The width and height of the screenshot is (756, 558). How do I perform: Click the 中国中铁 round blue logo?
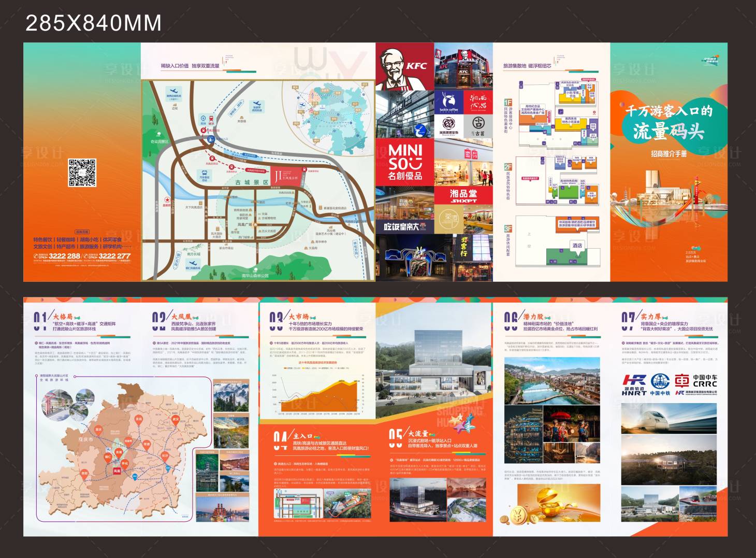660,385
